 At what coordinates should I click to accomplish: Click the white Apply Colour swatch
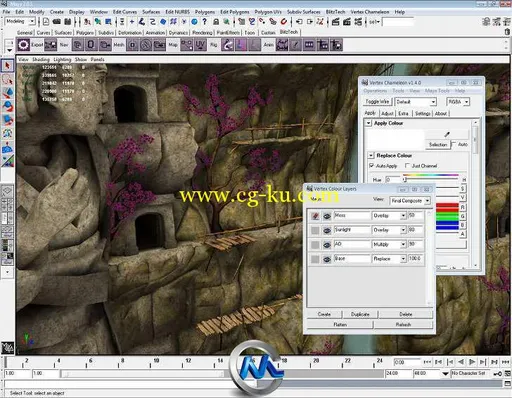(x=395, y=139)
